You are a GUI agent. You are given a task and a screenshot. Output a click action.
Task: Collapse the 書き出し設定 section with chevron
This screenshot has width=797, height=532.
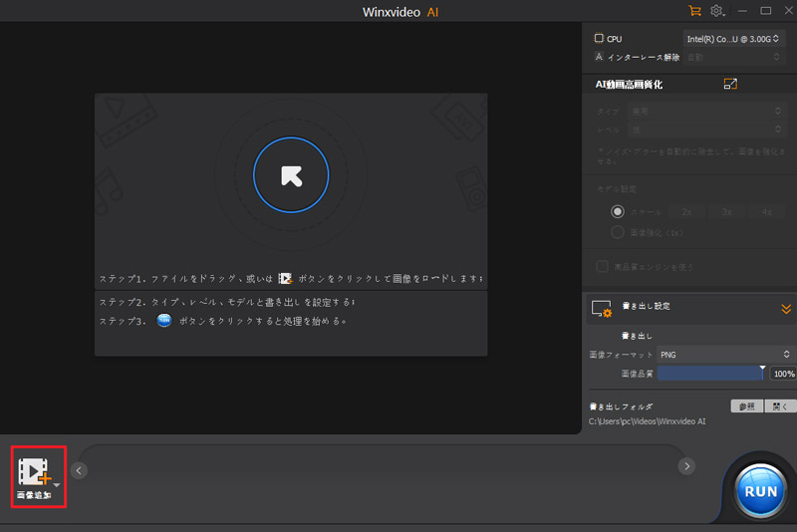786,309
